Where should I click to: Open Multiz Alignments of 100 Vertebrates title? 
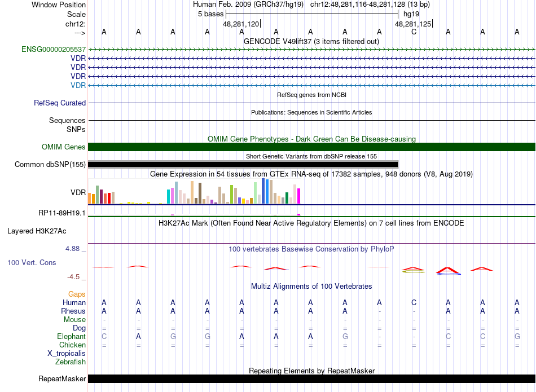pos(311,287)
